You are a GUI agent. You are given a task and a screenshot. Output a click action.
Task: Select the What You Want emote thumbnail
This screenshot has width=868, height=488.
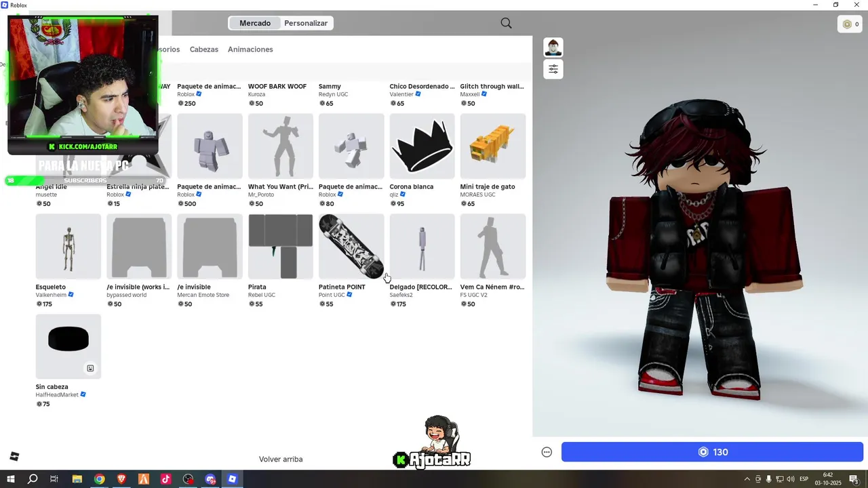(x=281, y=146)
